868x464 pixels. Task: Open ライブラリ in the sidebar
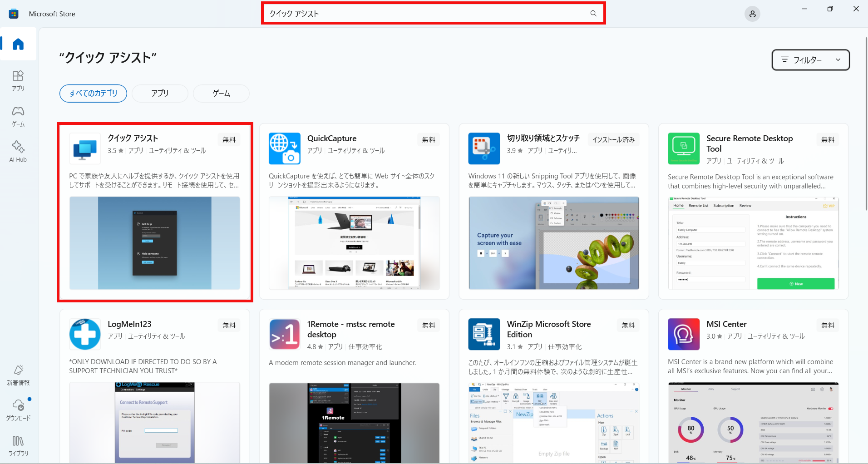18,446
